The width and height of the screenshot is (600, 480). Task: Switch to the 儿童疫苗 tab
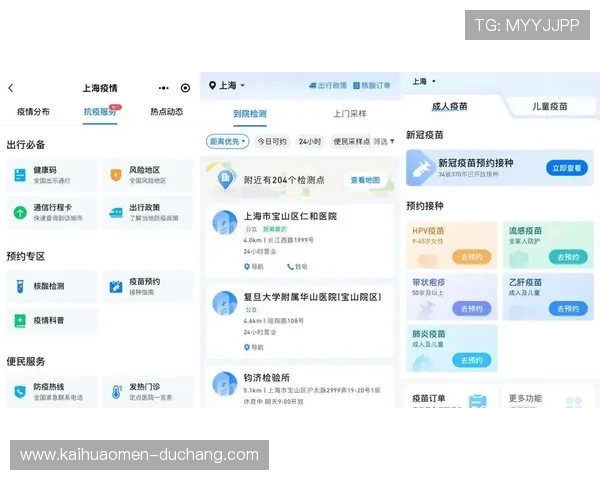[550, 106]
